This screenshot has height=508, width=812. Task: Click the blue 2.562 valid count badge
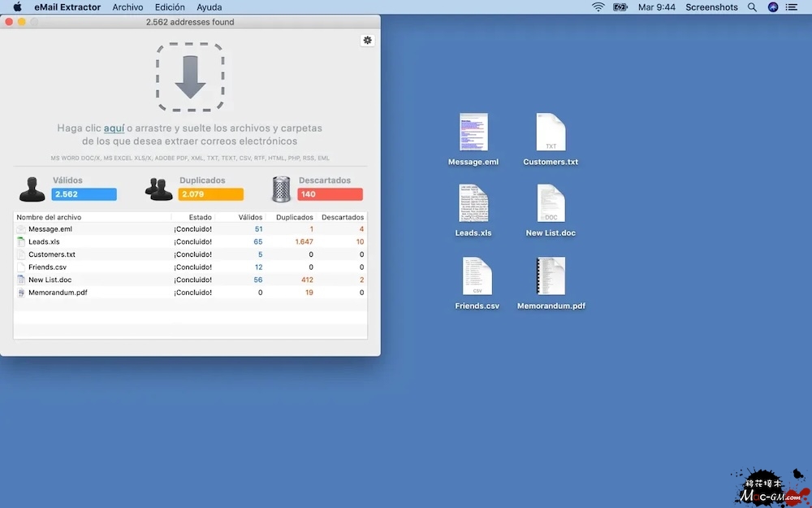click(x=84, y=194)
